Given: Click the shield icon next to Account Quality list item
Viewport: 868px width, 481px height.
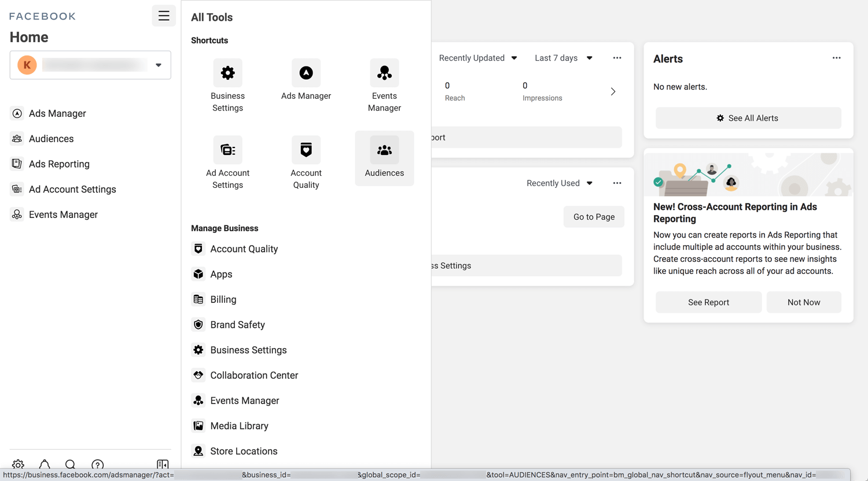Looking at the screenshot, I should pyautogui.click(x=198, y=249).
